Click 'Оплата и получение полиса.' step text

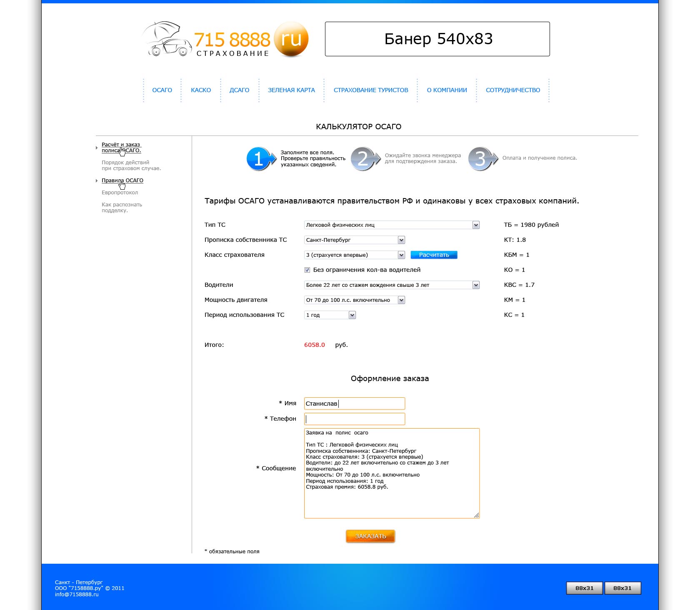click(540, 158)
